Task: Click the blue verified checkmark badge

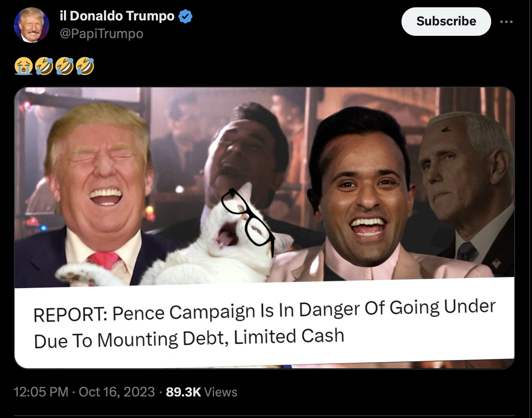Action: click(x=186, y=16)
